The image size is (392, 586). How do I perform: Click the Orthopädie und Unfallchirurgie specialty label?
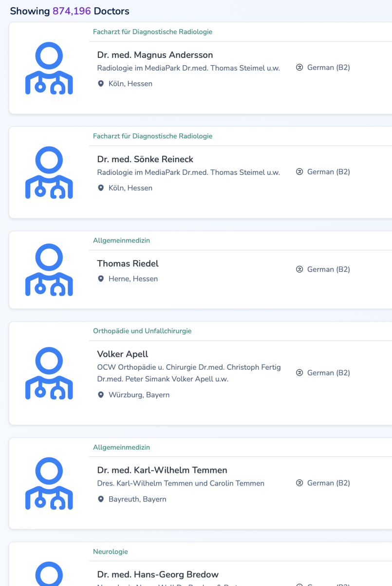(142, 331)
